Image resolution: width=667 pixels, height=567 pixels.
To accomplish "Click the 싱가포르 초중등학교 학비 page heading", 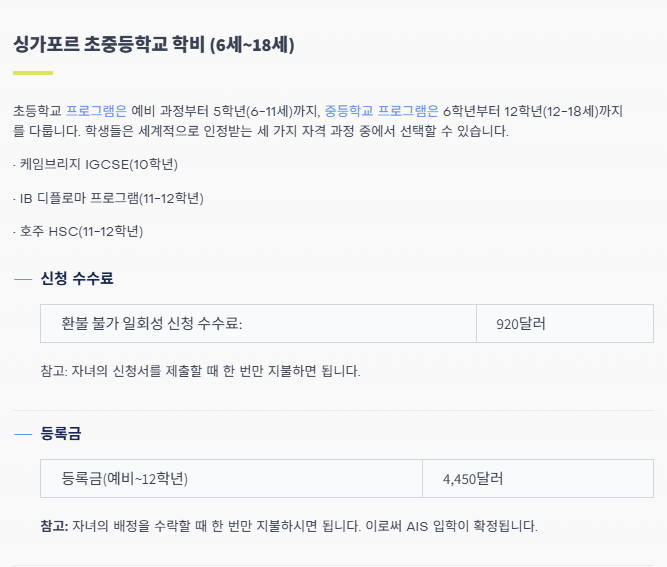I will pyautogui.click(x=110, y=45).
